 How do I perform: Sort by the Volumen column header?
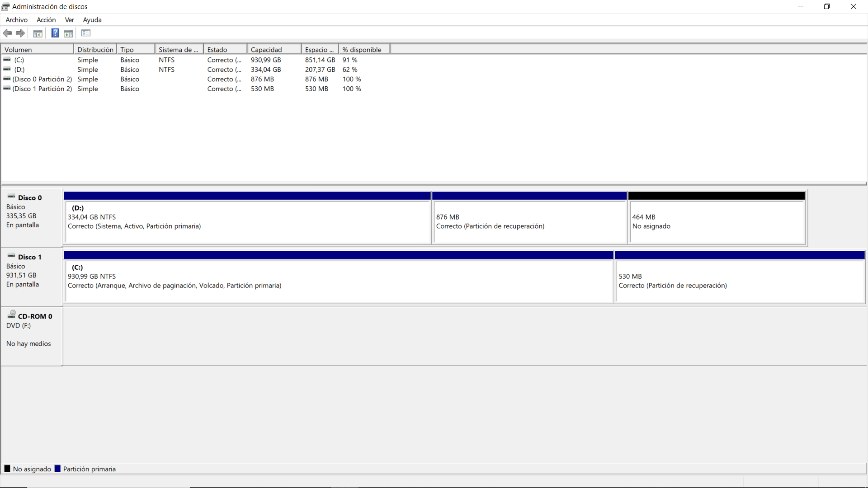(18, 50)
